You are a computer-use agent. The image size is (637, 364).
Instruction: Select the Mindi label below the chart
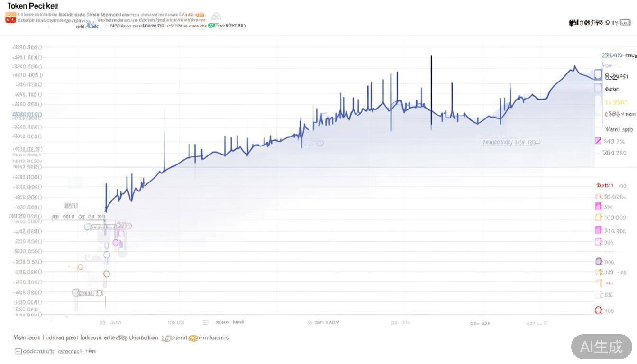coord(238,321)
